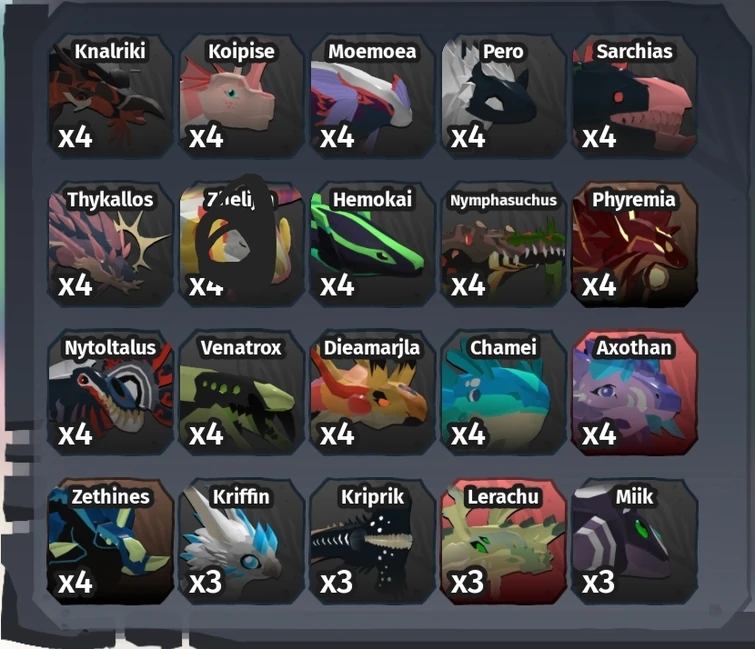
Task: Choose the Moemoea creature tile
Action: (x=372, y=95)
